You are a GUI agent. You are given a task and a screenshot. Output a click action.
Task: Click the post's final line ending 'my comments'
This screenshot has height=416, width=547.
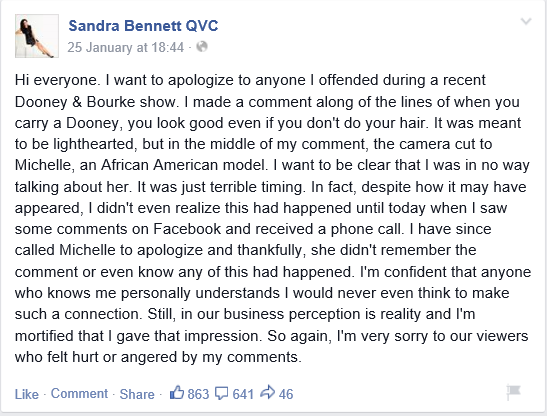158,357
